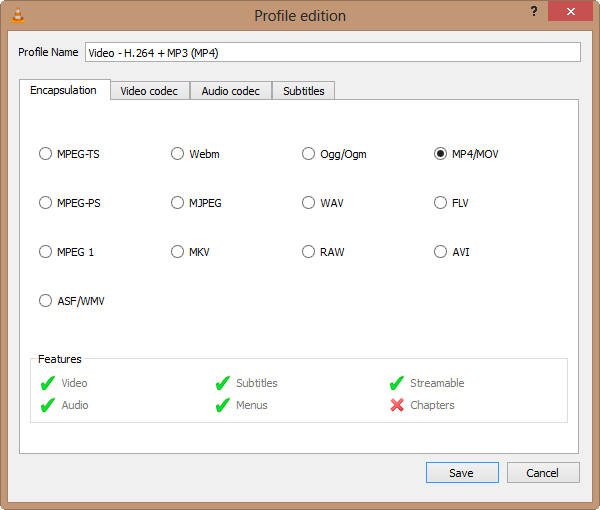This screenshot has width=600, height=510.
Task: Click the red X Chapters feature icon
Action: 397,405
